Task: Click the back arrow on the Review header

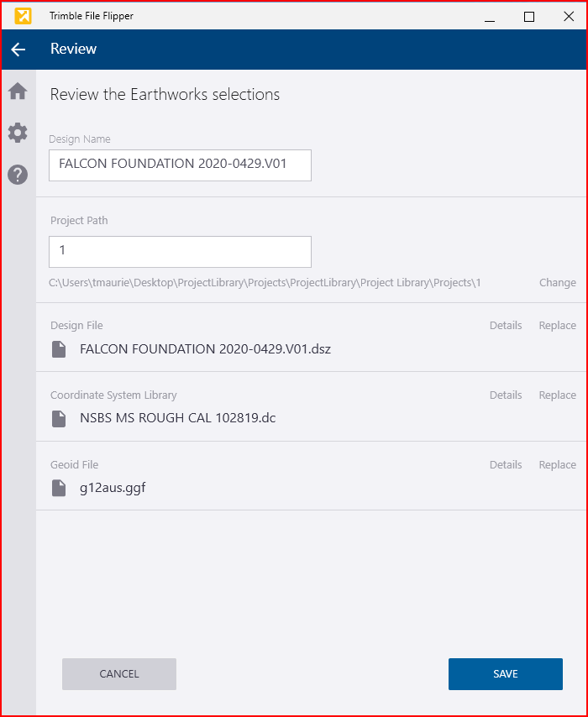Action: point(18,50)
